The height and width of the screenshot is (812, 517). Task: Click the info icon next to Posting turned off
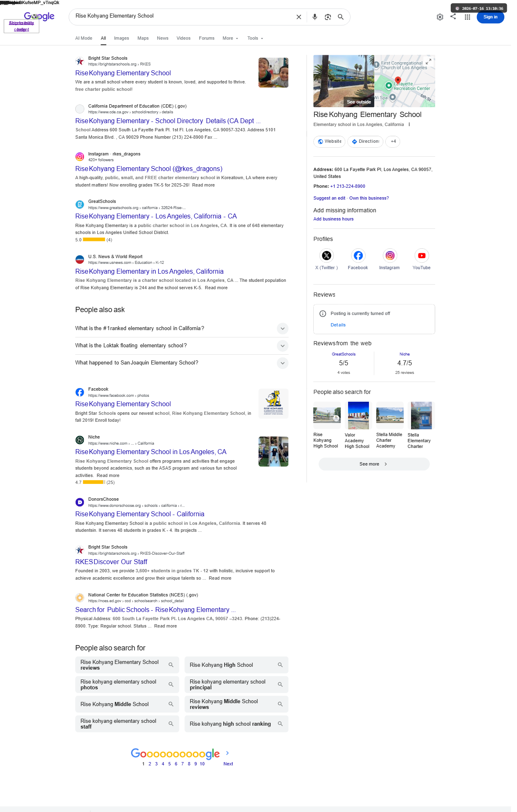323,314
